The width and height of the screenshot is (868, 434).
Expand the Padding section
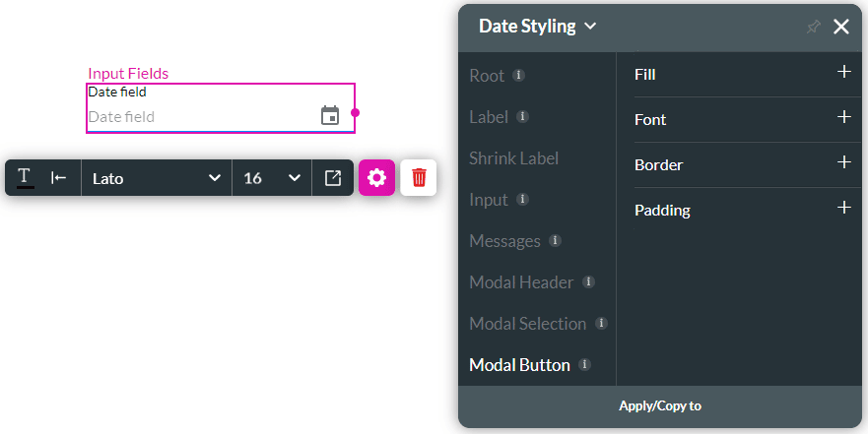pos(843,209)
